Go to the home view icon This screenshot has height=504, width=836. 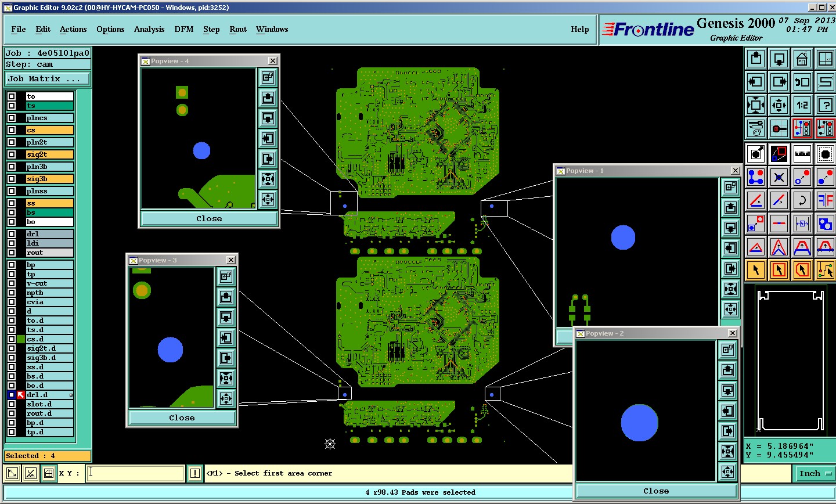pyautogui.click(x=802, y=58)
